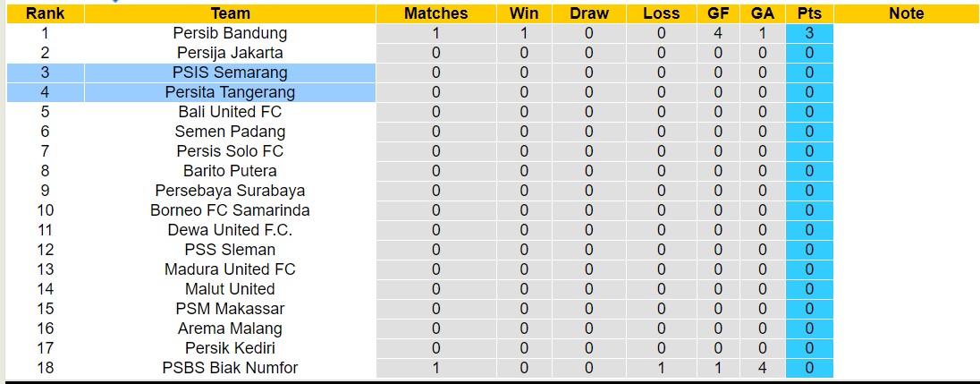Click Persib Bandung's blue points cell
The width and height of the screenshot is (980, 384).
[809, 33]
